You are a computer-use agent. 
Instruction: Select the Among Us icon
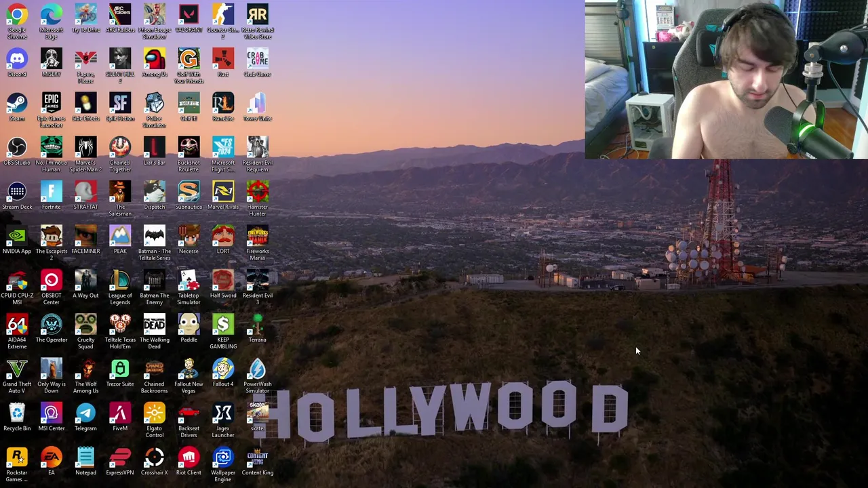(x=155, y=58)
